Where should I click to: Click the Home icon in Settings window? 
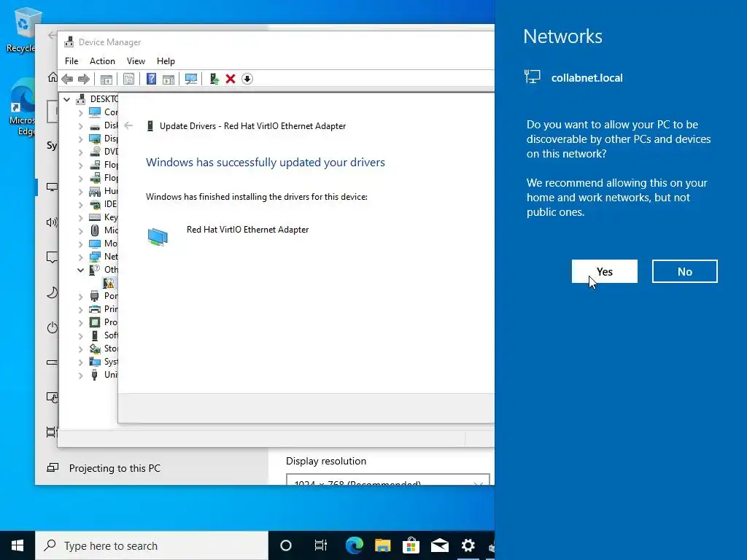(53, 77)
